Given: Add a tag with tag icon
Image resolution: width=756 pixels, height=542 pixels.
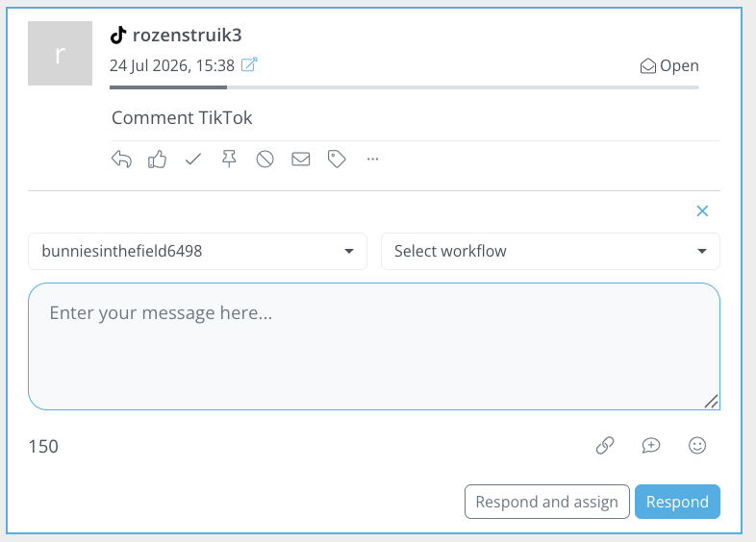Looking at the screenshot, I should click(337, 159).
